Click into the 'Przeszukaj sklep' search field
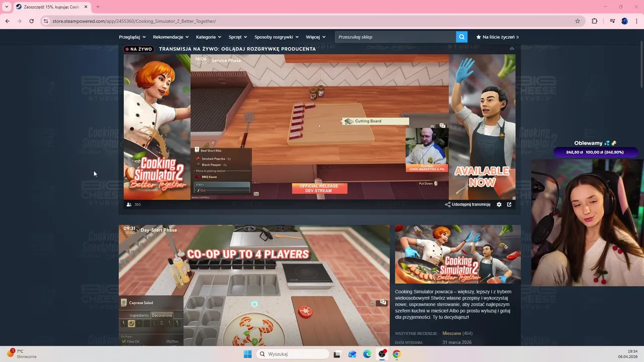This screenshot has width=644, height=362. point(395,37)
